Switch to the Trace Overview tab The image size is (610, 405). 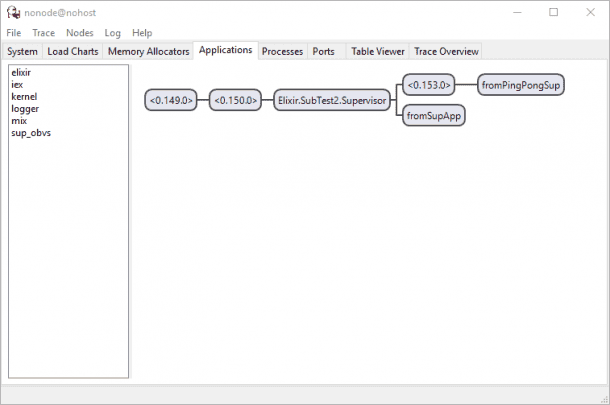446,51
